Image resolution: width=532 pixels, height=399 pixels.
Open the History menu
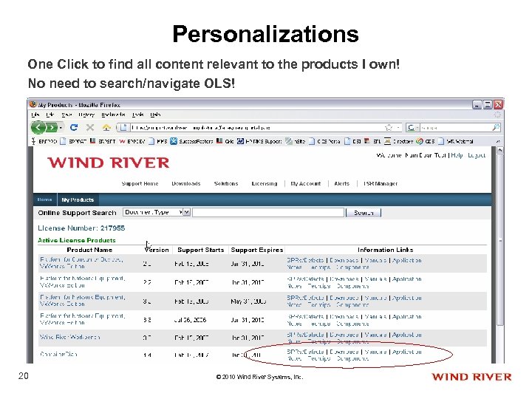86,115
